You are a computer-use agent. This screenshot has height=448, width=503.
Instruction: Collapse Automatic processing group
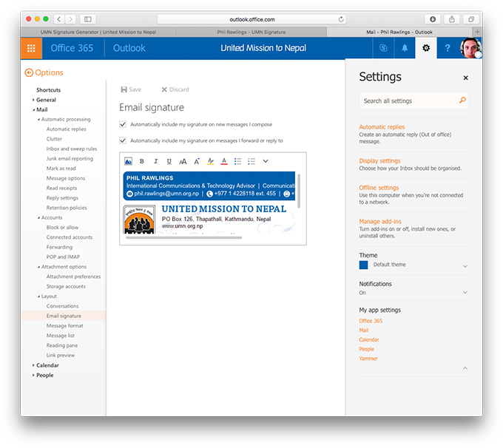(x=38, y=119)
